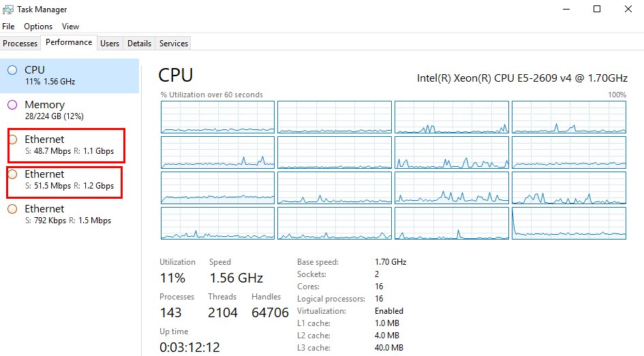Click the Task Manager icon in title bar

tap(8, 10)
